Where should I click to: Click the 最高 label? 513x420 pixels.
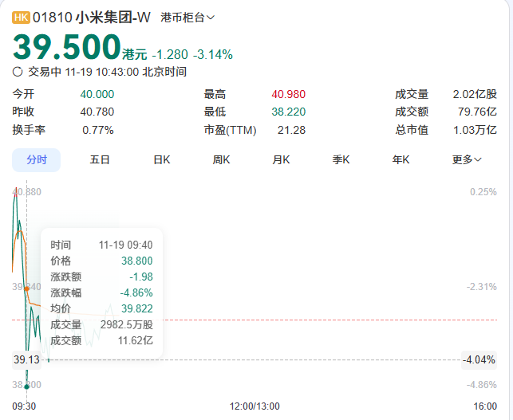[x=215, y=95]
